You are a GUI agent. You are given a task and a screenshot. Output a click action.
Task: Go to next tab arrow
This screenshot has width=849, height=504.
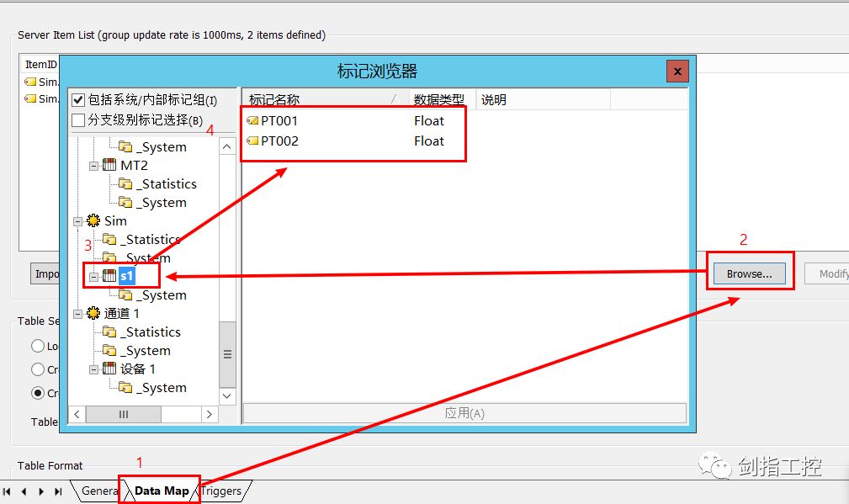click(41, 491)
